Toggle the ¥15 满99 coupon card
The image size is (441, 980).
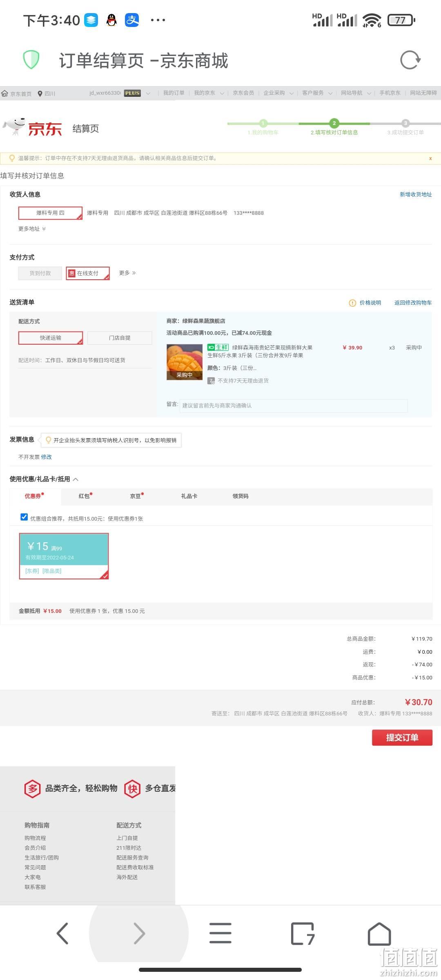point(64,556)
